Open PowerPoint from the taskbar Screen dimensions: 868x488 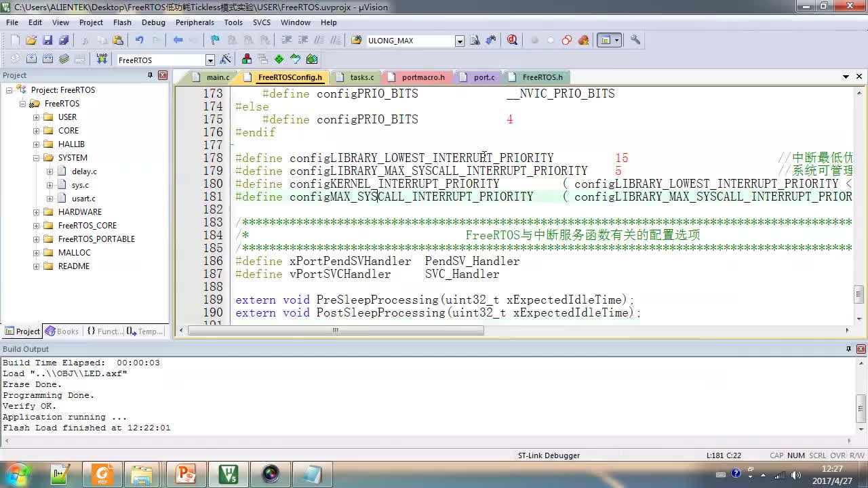pos(186,473)
